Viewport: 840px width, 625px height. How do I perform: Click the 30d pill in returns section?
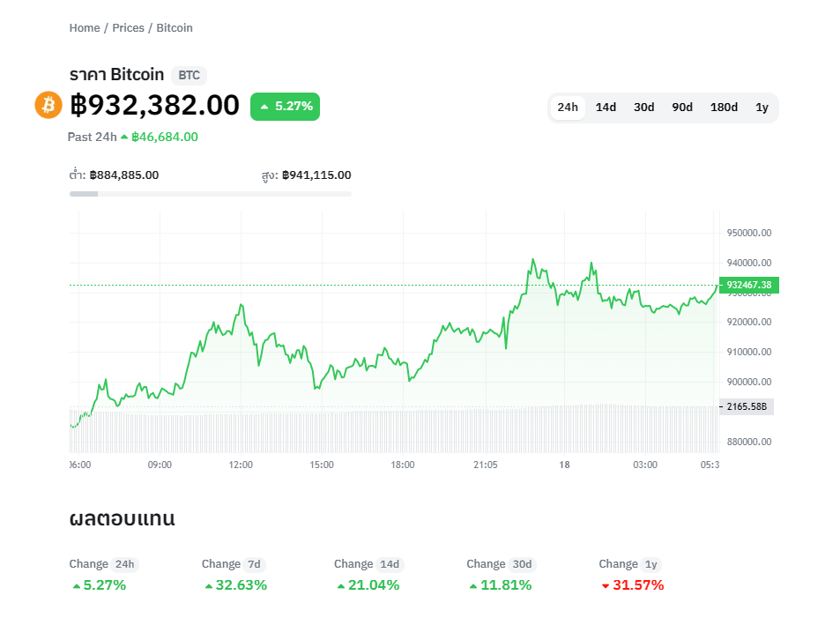point(522,564)
